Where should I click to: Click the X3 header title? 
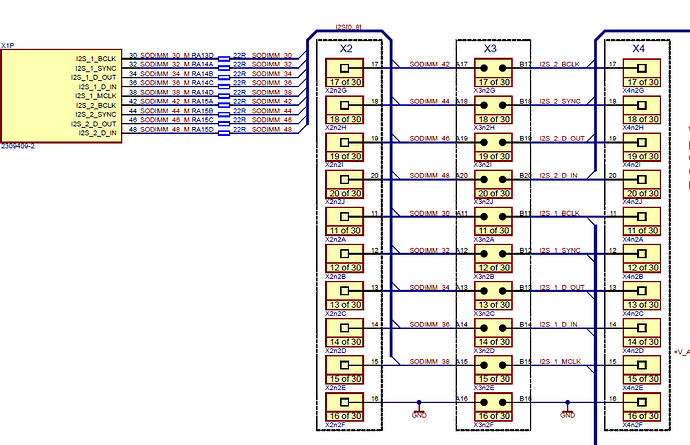(491, 47)
